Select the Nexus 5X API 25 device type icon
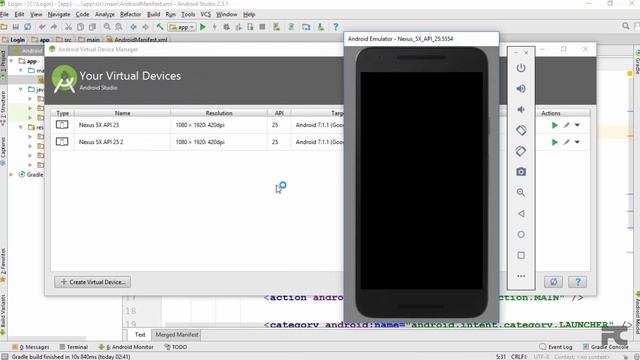This screenshot has width=640, height=360. point(62,125)
